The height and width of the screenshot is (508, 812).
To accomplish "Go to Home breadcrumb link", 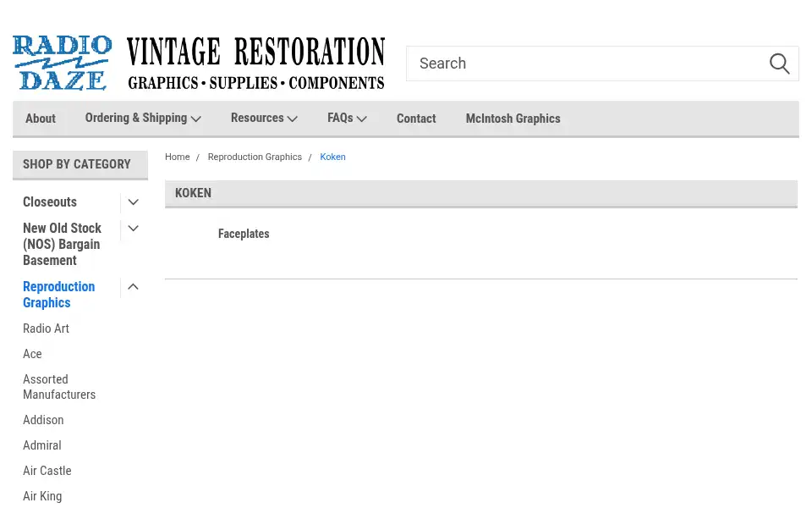I will pyautogui.click(x=177, y=157).
